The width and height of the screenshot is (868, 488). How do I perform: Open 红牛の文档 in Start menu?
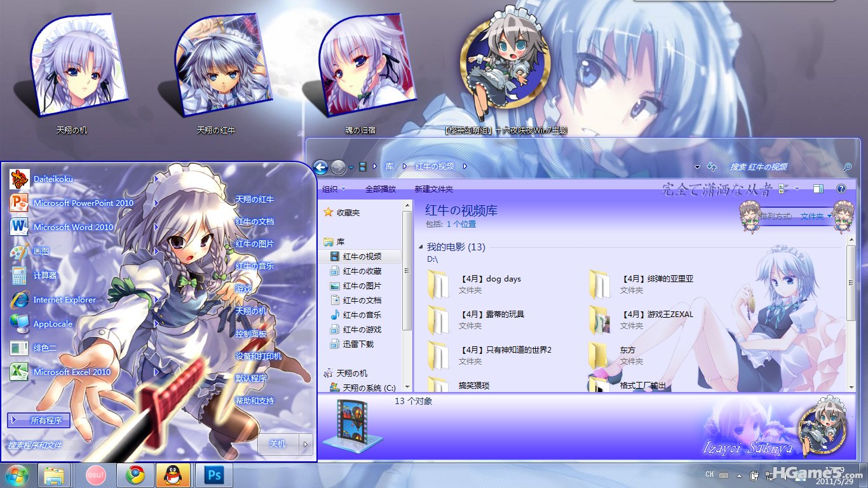254,222
